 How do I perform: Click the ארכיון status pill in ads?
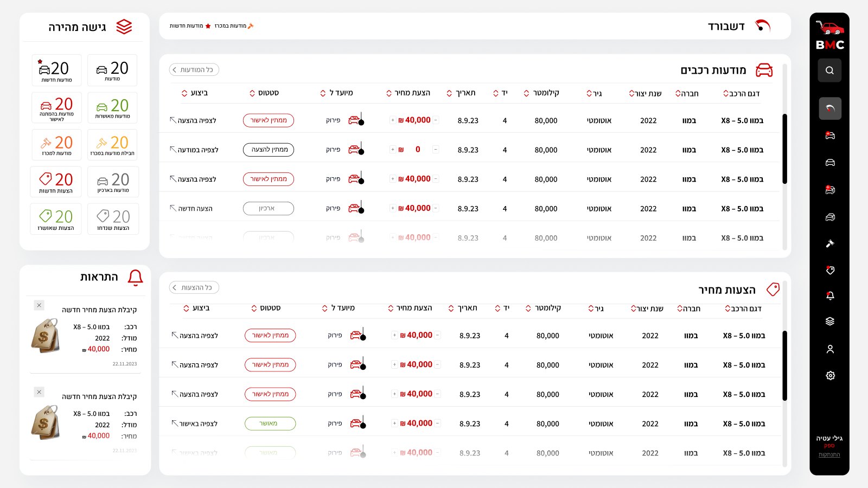269,208
